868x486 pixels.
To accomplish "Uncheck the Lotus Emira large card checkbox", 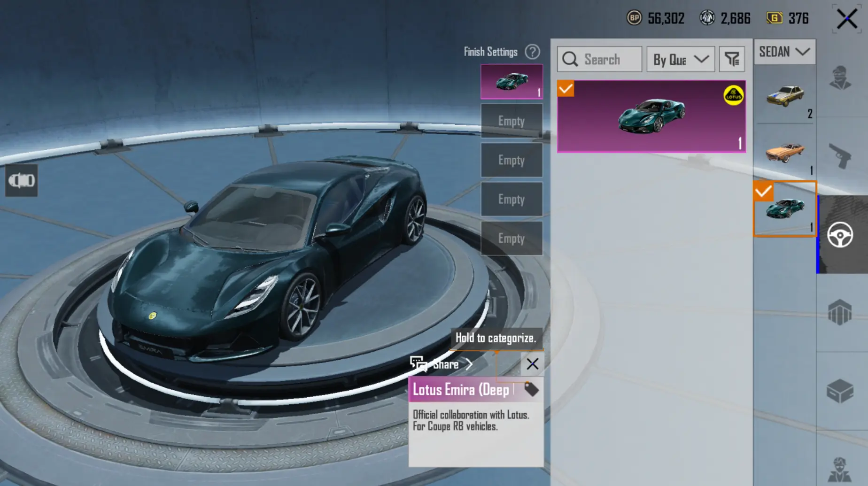I will coord(566,89).
